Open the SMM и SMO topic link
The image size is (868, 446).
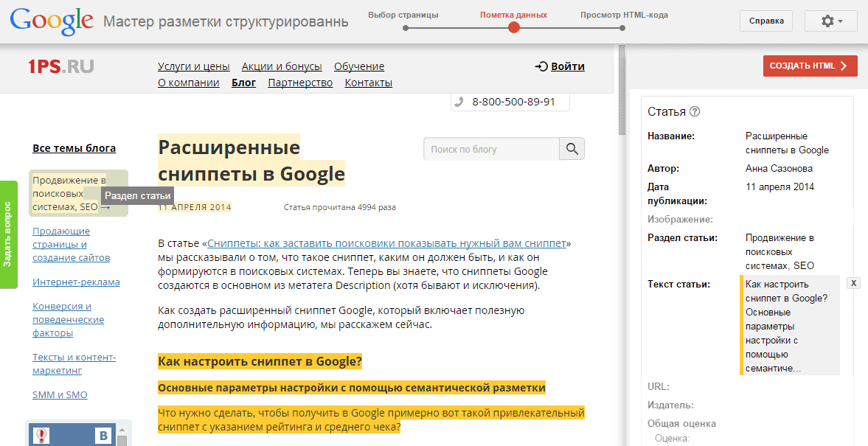pos(60,395)
